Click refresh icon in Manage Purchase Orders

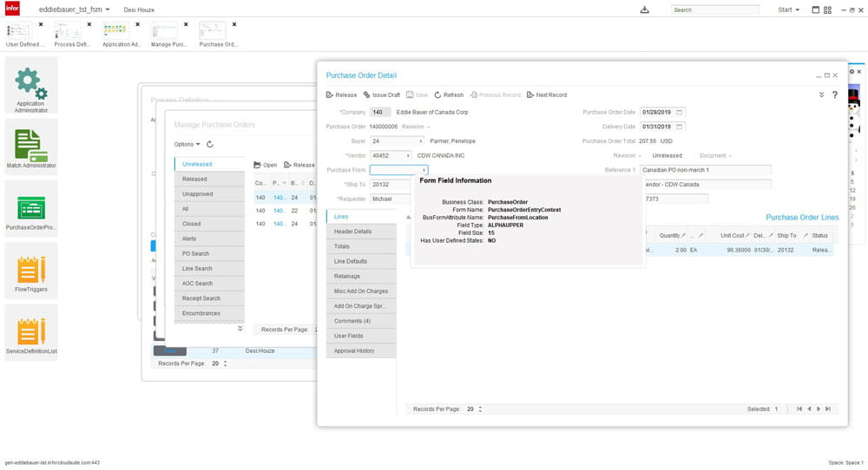click(210, 144)
